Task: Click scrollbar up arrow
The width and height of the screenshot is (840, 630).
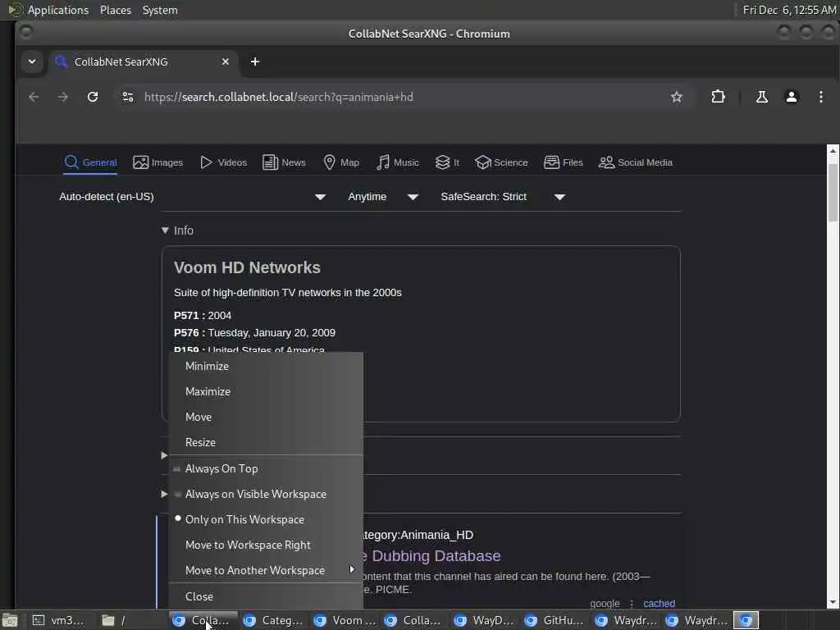Action: pyautogui.click(x=833, y=151)
